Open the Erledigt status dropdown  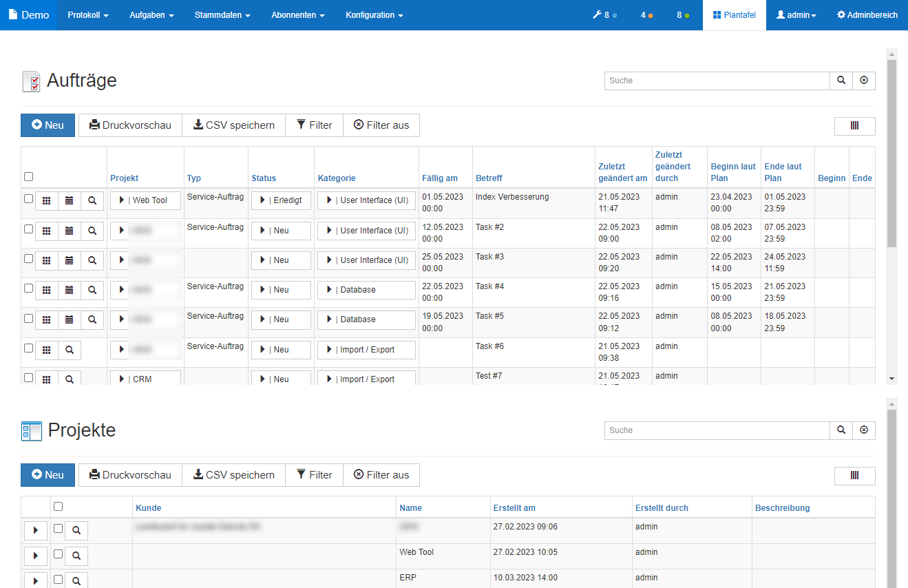point(281,200)
